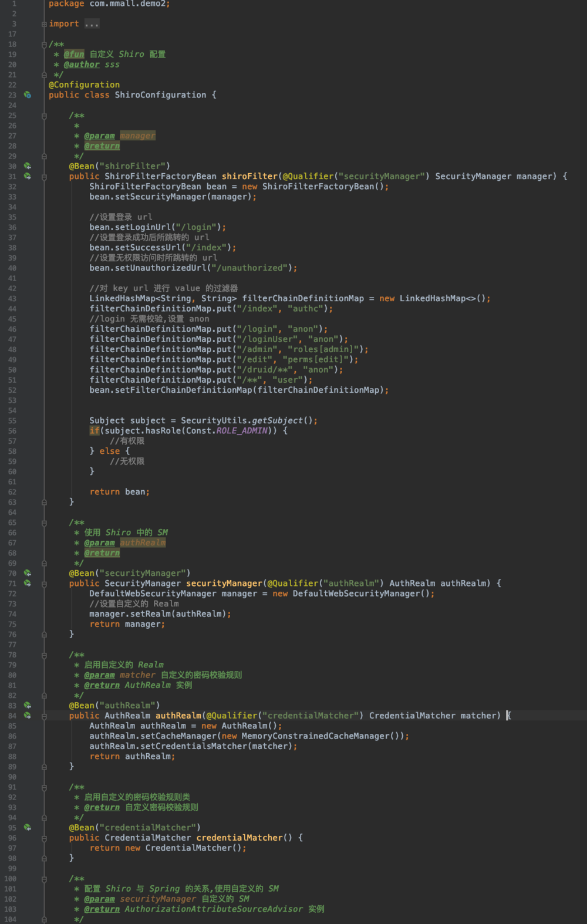Click the folded import ellipsis placeholder
587x924 pixels.
[x=92, y=24]
